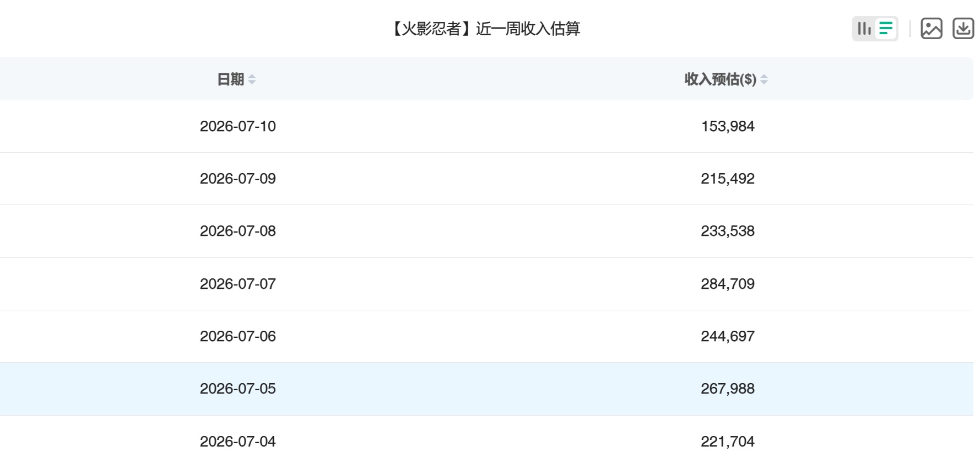Select the 2026-07-06 row date
Screen dimensions: 980x463
point(238,336)
